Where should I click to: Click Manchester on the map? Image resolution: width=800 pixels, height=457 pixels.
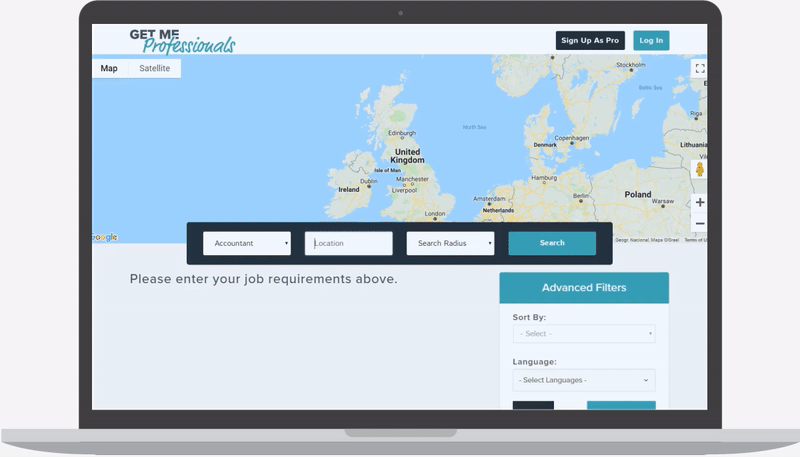(x=412, y=179)
